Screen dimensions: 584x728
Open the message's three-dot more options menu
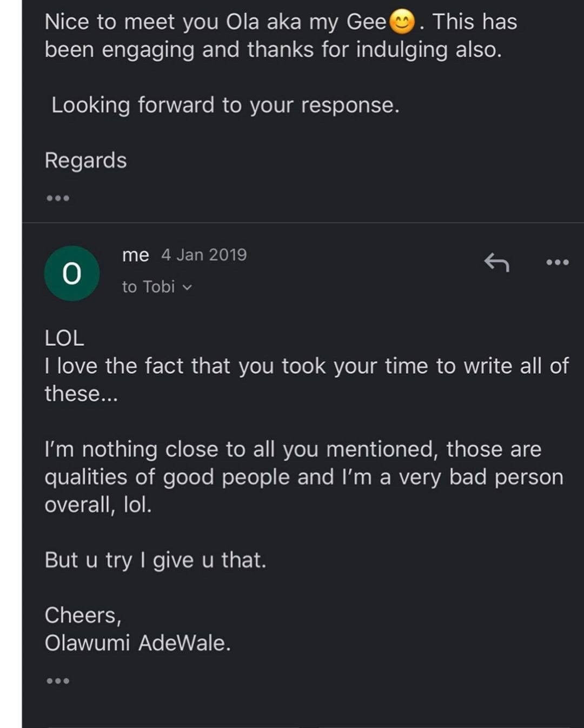point(557,262)
